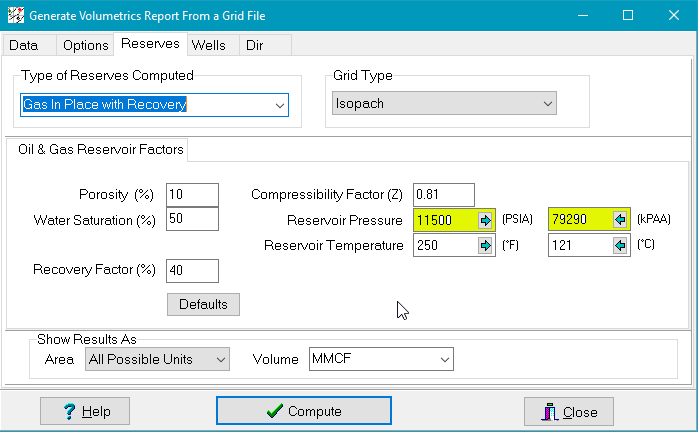Select the Water Saturation (%) field
Image resolution: width=698 pixels, height=432 pixels.
click(192, 219)
